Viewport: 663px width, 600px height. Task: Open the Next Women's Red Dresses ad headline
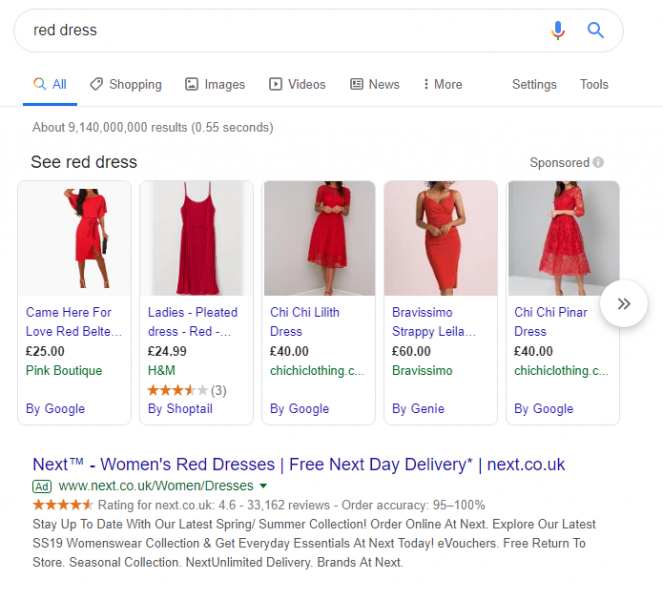coord(299,464)
